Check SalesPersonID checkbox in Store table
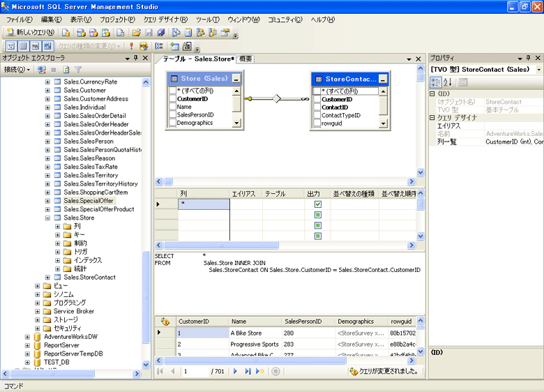This screenshot has width=544, height=392. pos(172,115)
